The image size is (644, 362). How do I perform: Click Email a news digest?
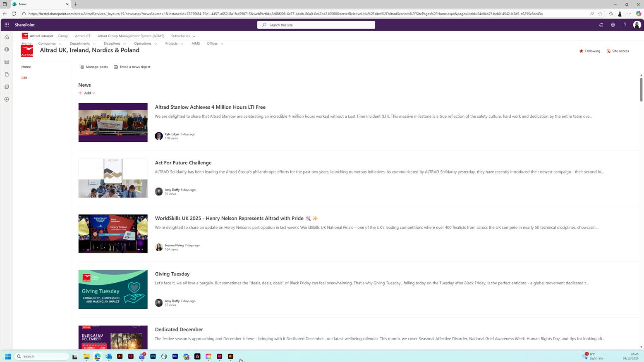pos(132,67)
